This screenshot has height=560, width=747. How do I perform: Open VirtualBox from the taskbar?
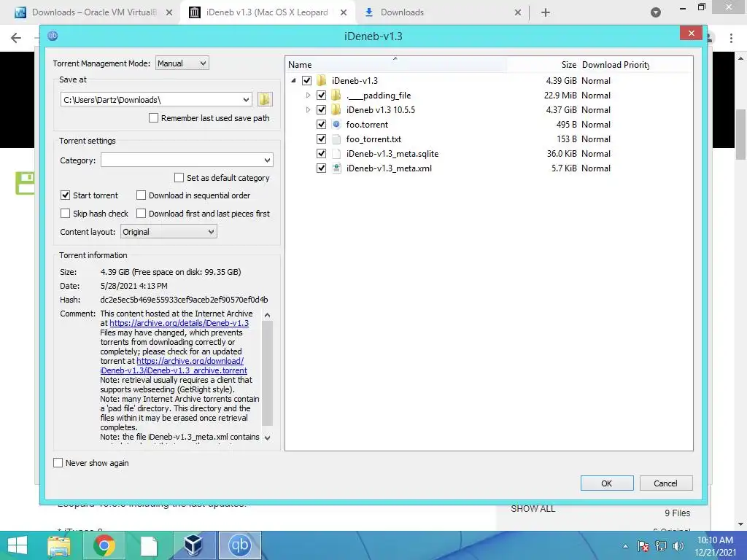(193, 545)
